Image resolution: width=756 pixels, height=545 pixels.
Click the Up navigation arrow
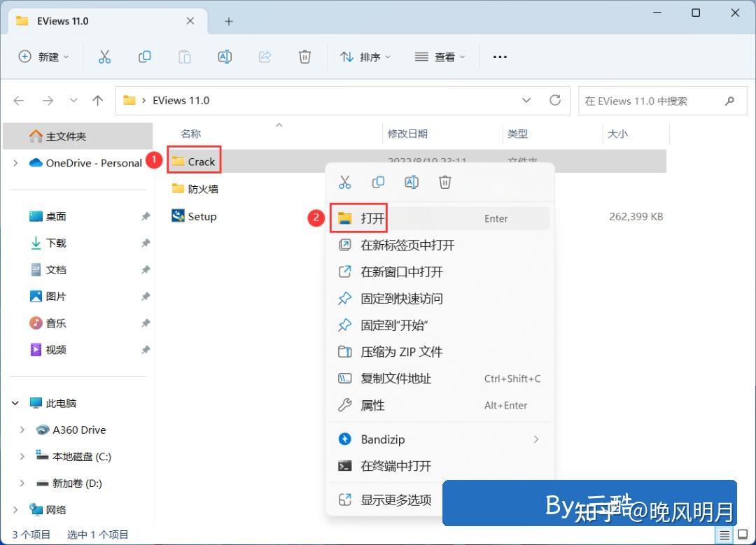(97, 100)
